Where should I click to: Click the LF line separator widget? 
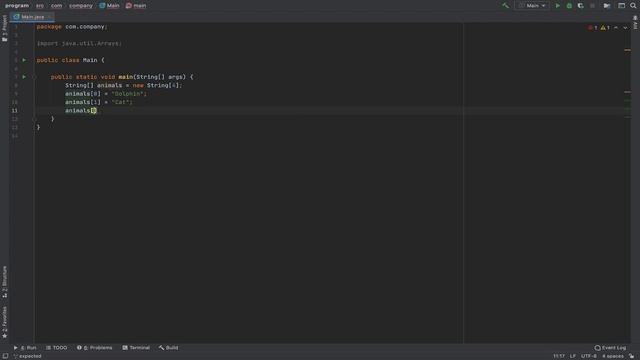point(573,356)
